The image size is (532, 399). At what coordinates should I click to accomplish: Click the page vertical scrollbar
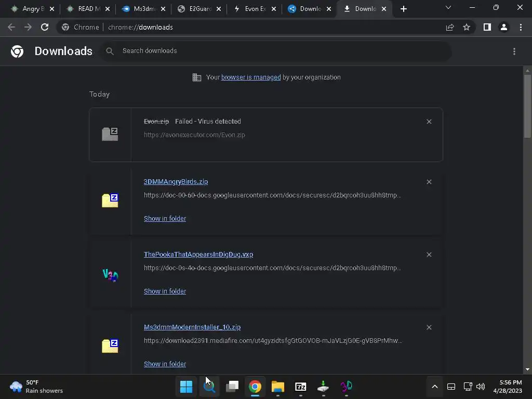(527, 106)
